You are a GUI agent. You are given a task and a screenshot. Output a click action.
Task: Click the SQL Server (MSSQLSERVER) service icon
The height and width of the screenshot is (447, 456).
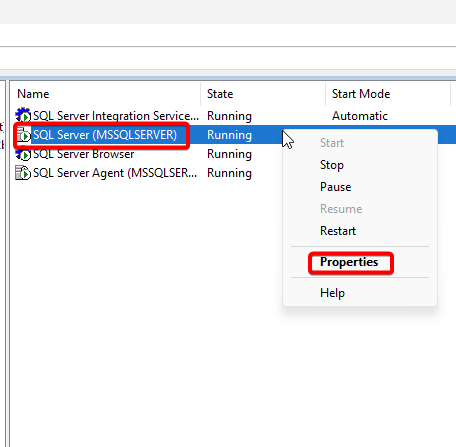coord(23,135)
